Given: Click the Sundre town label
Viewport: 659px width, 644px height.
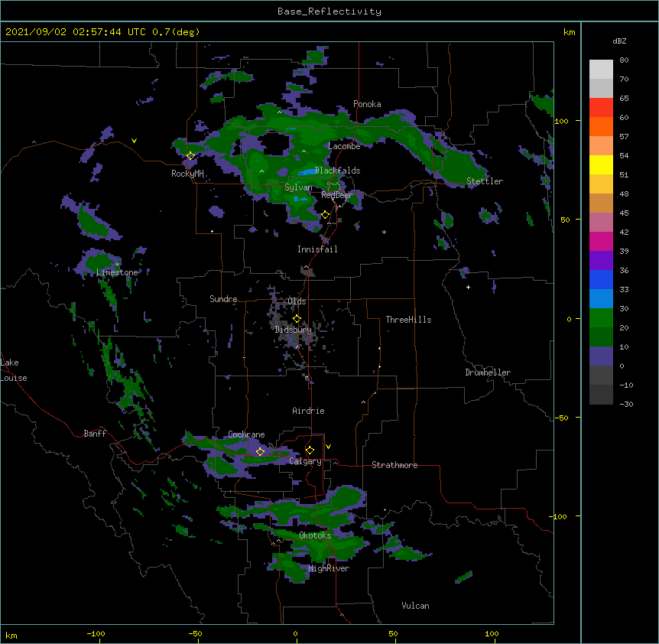Looking at the screenshot, I should click(x=223, y=299).
